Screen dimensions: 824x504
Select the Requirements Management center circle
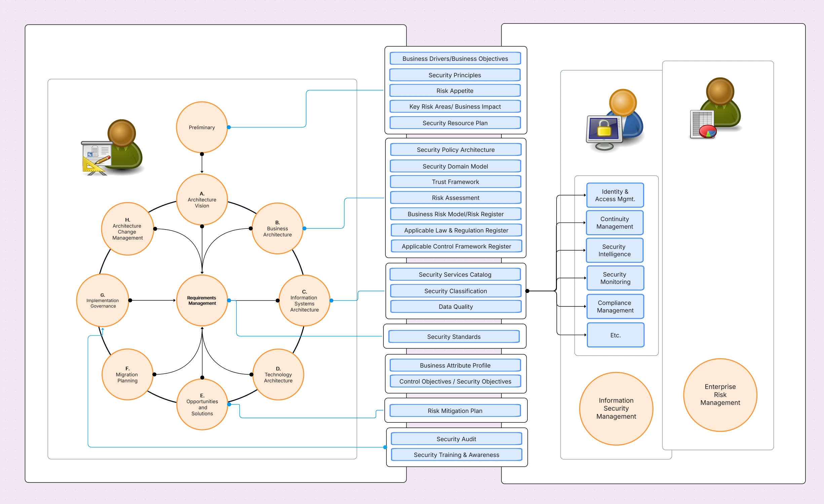click(202, 300)
